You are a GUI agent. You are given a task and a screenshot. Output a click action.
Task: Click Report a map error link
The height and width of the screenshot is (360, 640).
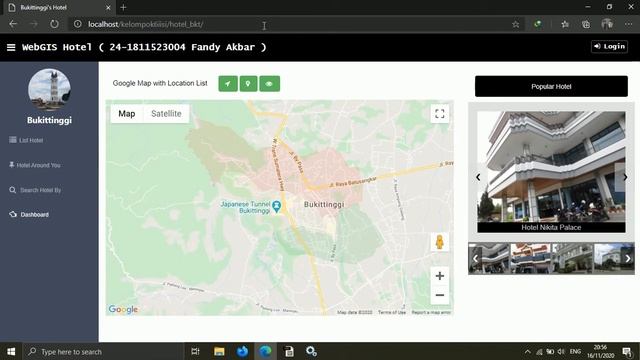click(431, 312)
